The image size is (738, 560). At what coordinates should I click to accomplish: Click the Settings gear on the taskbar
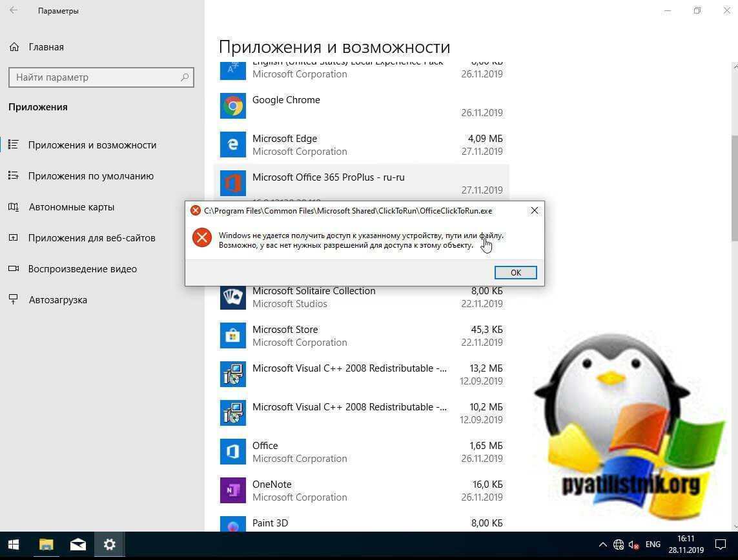pos(109,545)
